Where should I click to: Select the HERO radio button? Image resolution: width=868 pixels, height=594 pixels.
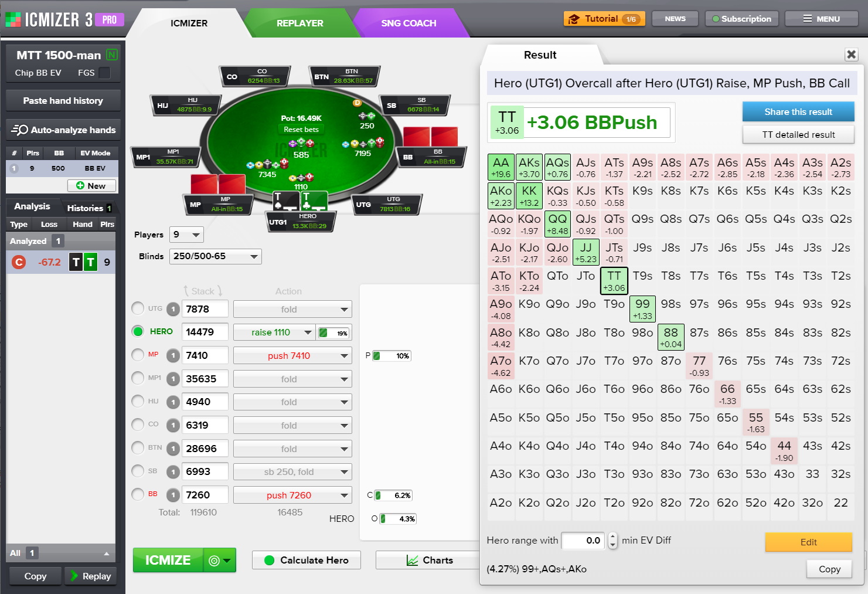point(138,331)
